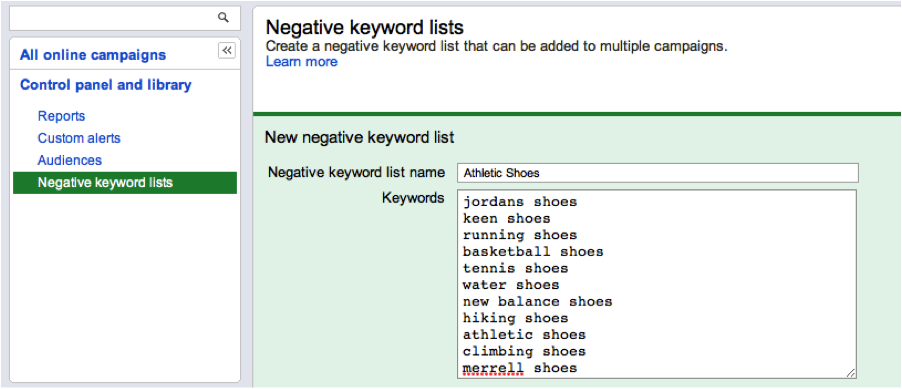Click the 'jordans shoes' keyword line
The image size is (902, 389).
[x=520, y=202]
